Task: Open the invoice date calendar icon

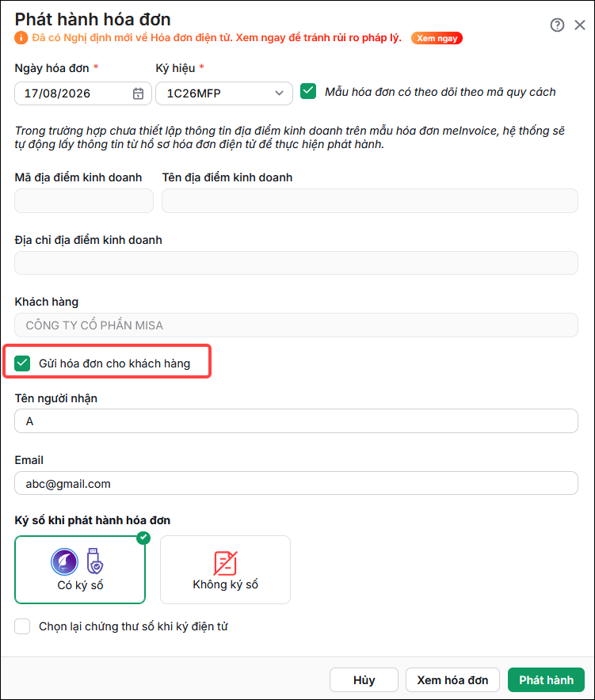Action: coord(138,93)
